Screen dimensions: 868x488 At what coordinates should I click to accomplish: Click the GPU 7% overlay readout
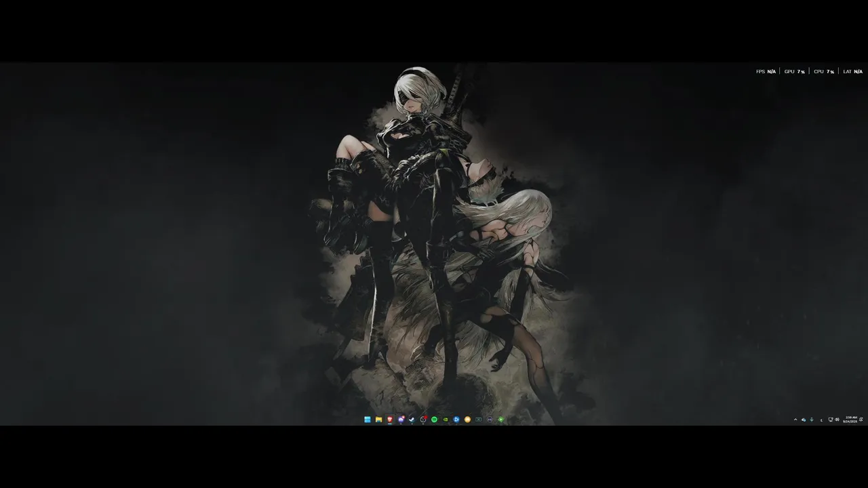[795, 71]
